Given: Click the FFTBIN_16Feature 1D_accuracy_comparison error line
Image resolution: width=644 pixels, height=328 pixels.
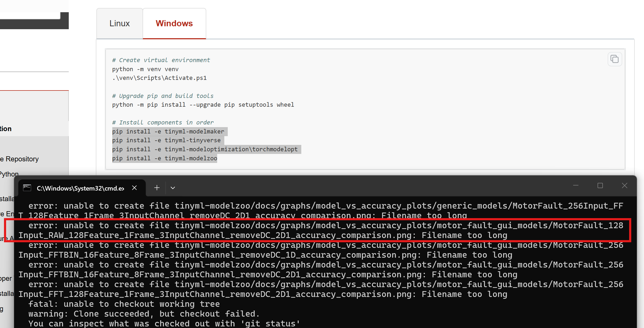Looking at the screenshot, I should (x=321, y=250).
